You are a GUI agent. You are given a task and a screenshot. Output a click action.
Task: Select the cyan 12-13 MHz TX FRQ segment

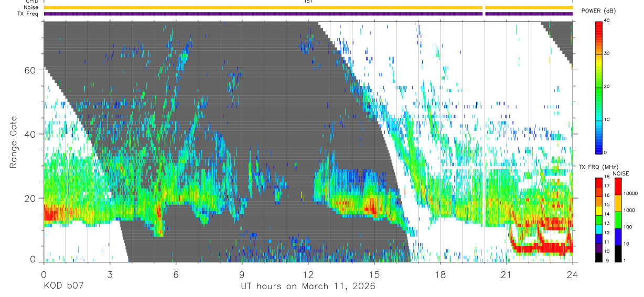pos(599,229)
